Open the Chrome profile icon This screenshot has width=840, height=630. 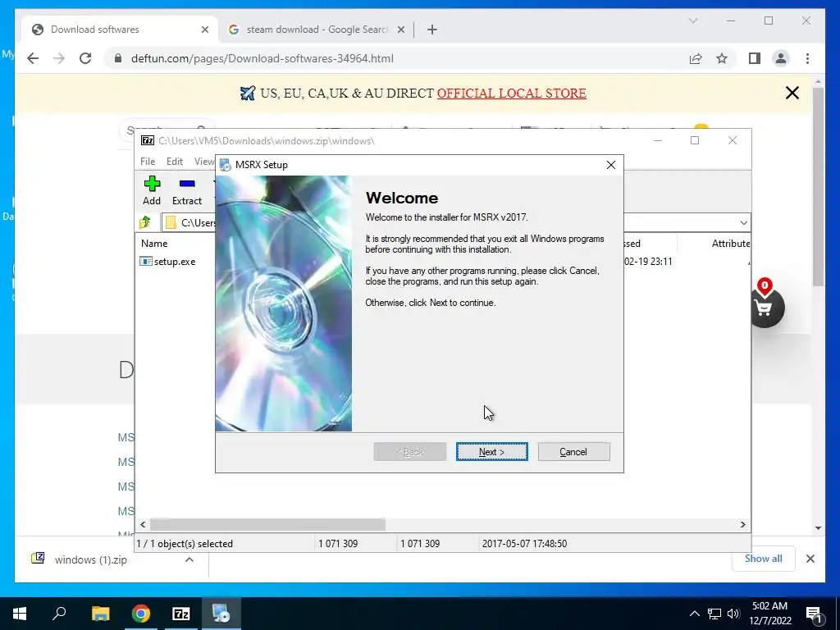click(x=781, y=58)
